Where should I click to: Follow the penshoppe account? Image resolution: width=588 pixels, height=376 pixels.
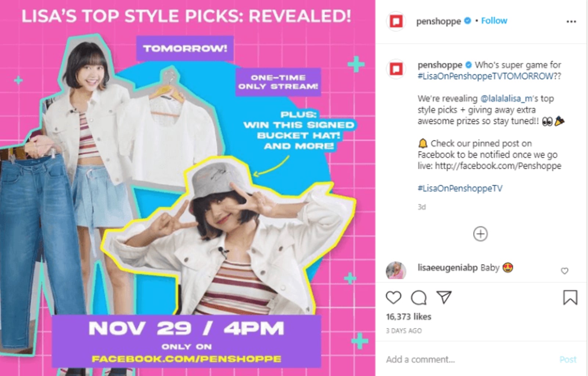(494, 21)
